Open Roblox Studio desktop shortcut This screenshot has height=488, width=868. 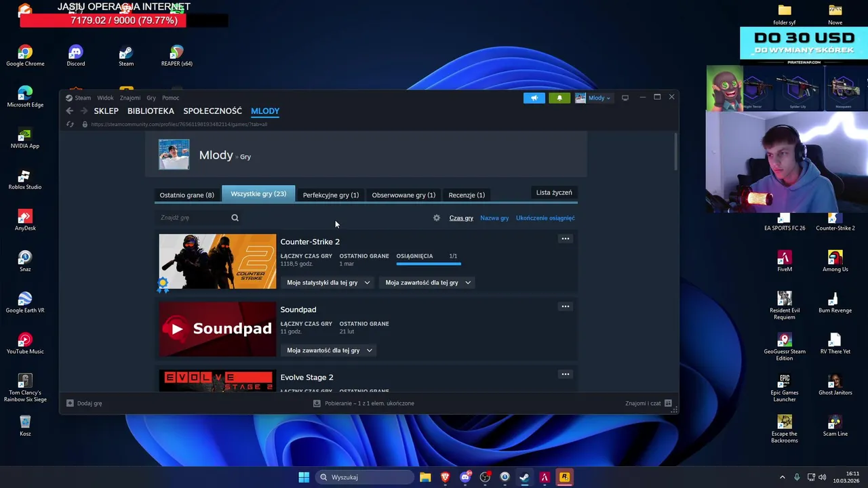coord(25,180)
